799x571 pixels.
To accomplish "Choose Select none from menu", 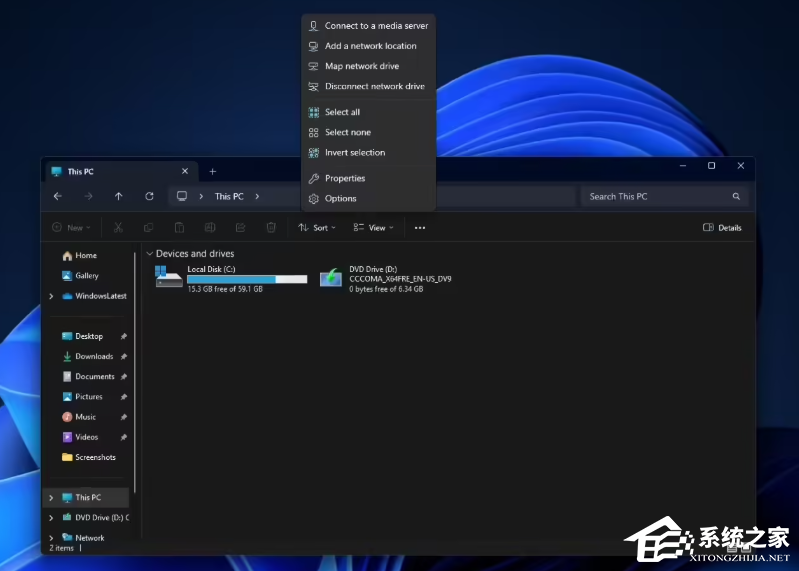I will pyautogui.click(x=369, y=132).
